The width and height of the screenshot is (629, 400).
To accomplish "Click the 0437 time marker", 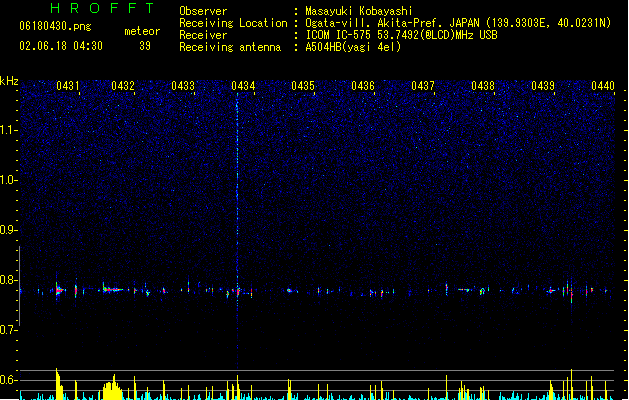I will [x=423, y=85].
